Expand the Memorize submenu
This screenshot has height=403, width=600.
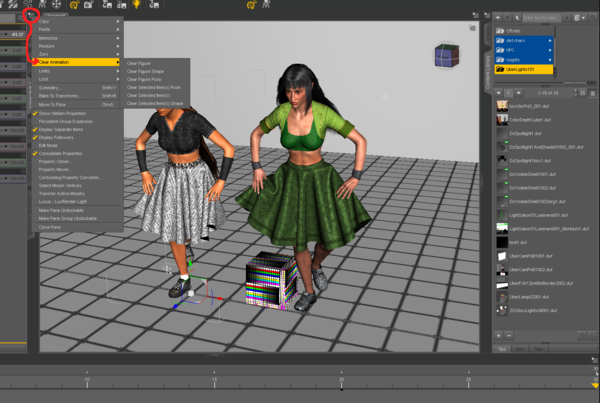click(77, 38)
